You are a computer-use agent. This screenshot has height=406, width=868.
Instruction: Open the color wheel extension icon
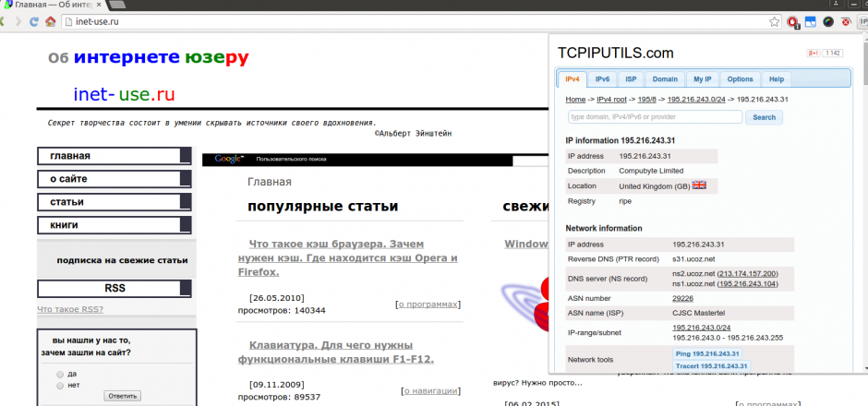(x=828, y=22)
